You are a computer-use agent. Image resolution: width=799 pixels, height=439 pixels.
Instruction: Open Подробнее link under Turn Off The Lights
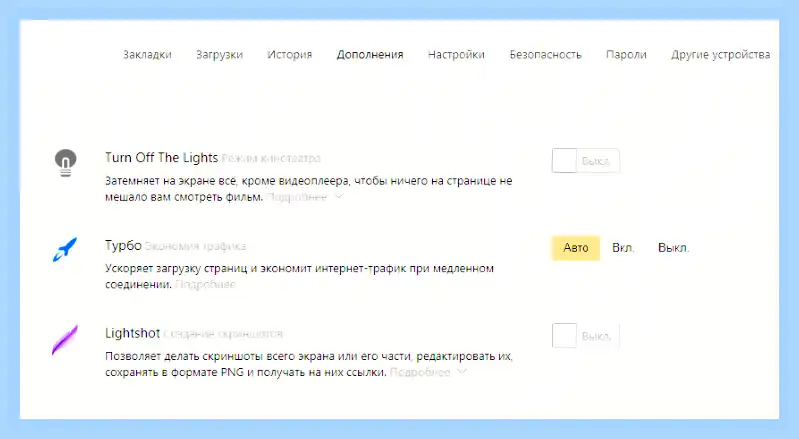pyautogui.click(x=297, y=197)
